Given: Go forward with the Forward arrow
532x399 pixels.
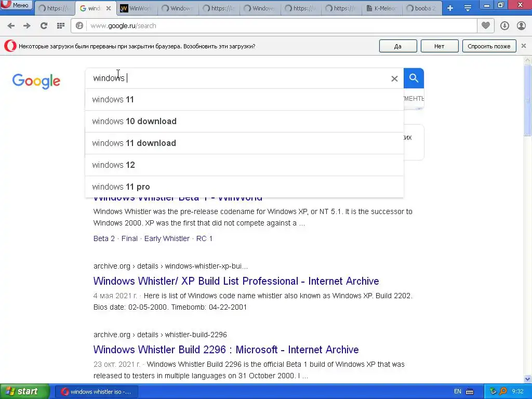Looking at the screenshot, I should 27,26.
